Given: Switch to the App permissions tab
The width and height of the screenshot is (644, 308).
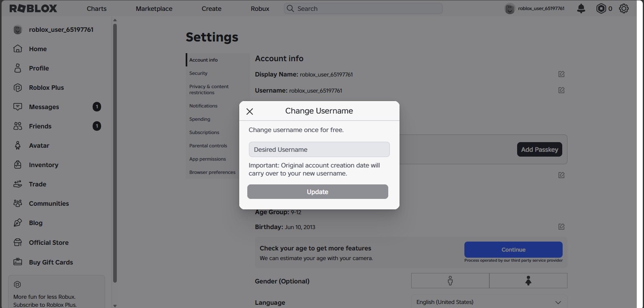Looking at the screenshot, I should coord(212,159).
